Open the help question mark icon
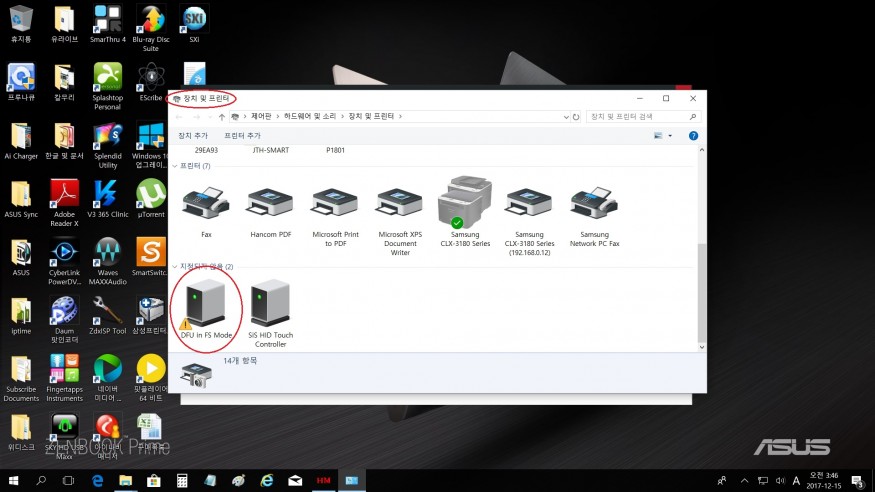The image size is (875, 492). (x=693, y=136)
